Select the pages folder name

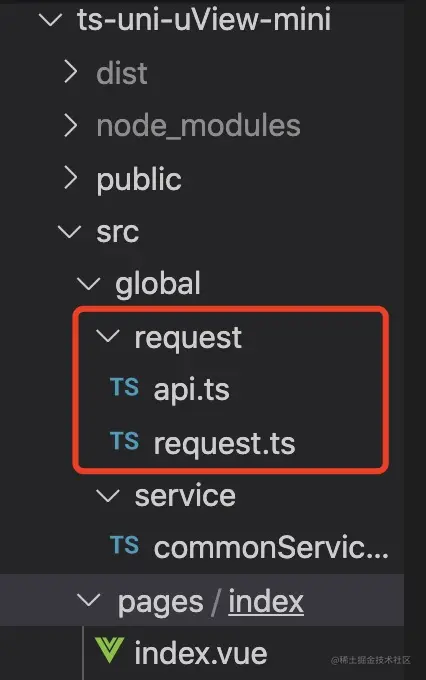pos(160,603)
